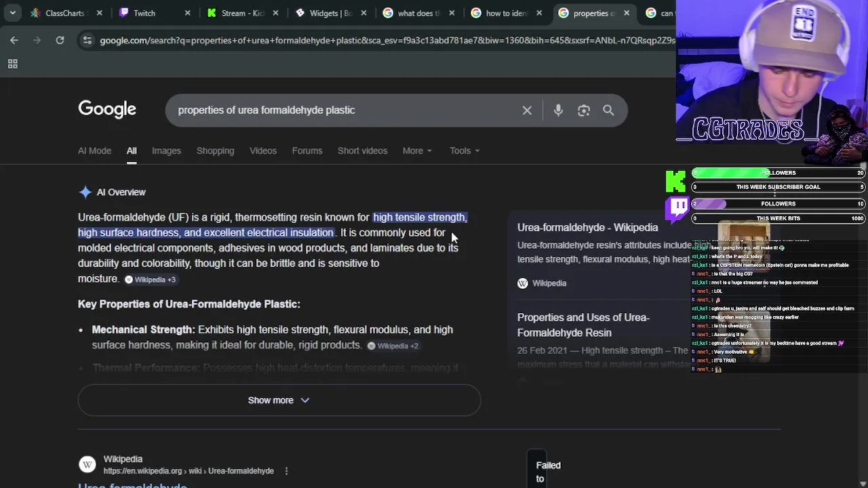Close the Twitch tab
This screenshot has width=868, height=488.
188,13
